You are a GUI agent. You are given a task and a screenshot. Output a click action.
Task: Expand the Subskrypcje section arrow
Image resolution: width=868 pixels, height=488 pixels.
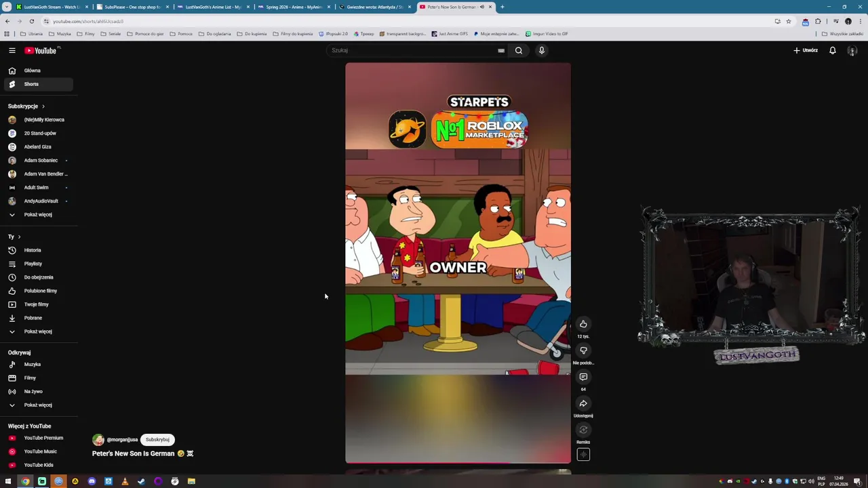tap(43, 106)
